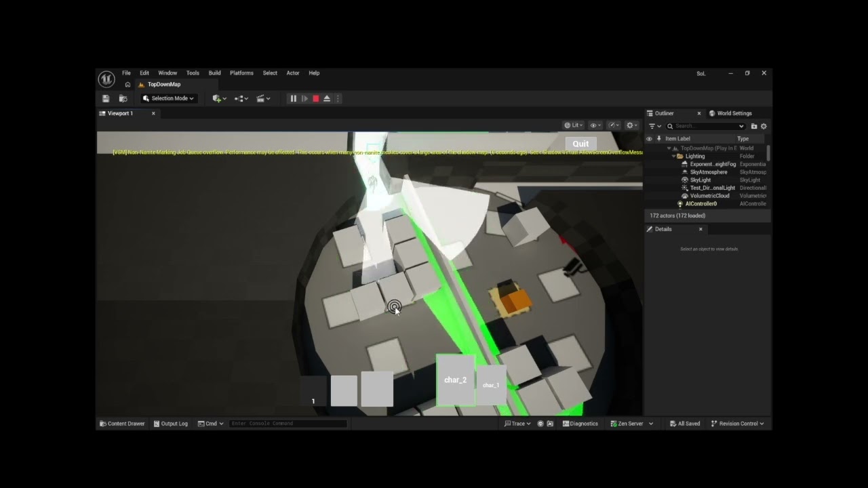Toggle visibility eye column header
868x488 pixels.
point(649,139)
